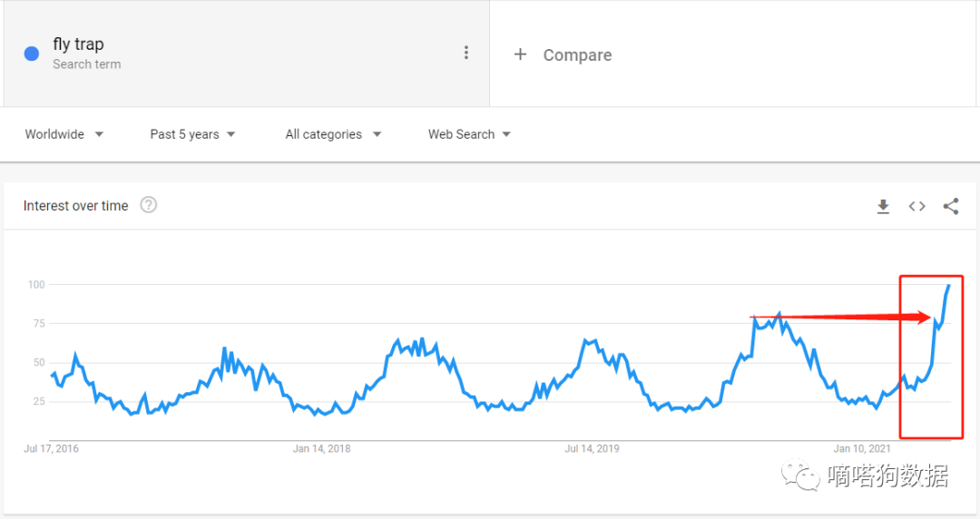Screen dimensions: 980x519
Task: Share the Interest over time chart
Action: 951,207
